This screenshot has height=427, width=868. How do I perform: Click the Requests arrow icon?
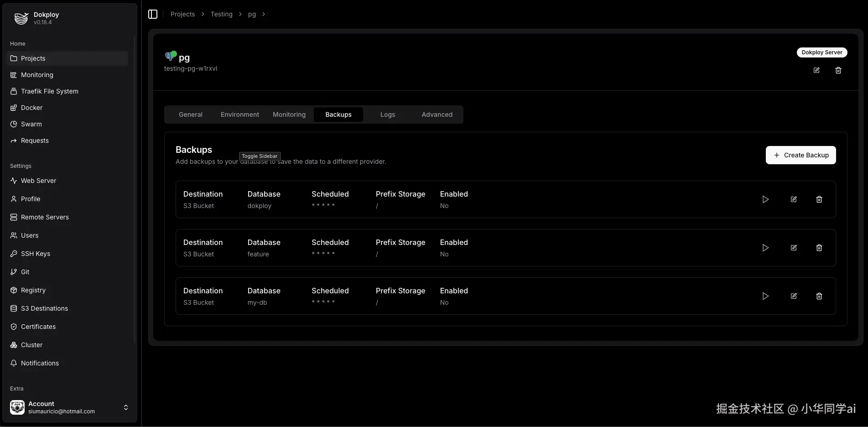[14, 141]
